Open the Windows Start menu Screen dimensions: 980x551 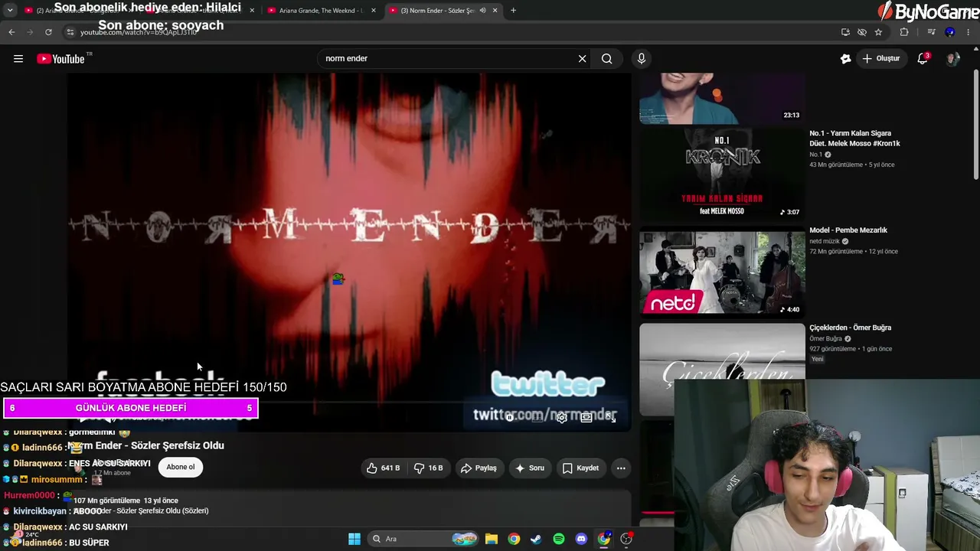coord(354,539)
